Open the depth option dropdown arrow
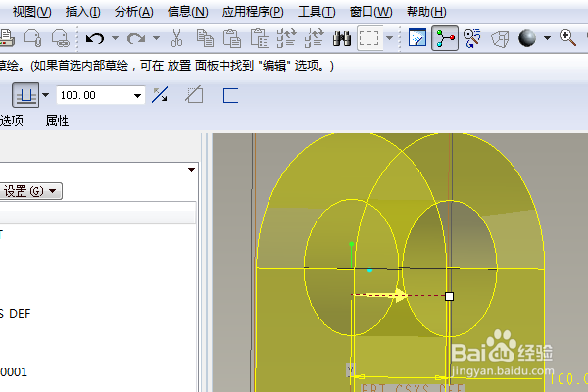This screenshot has width=588, height=392. point(46,95)
